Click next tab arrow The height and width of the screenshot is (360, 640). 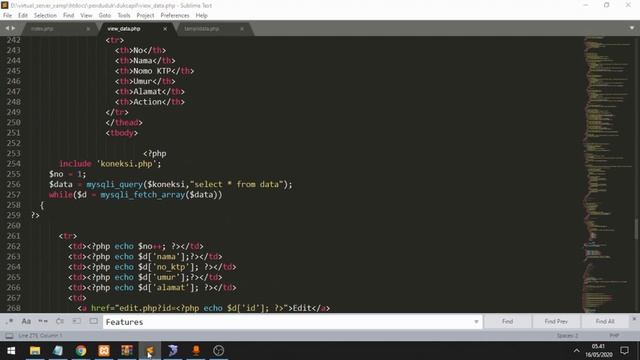pyautogui.click(x=13, y=28)
